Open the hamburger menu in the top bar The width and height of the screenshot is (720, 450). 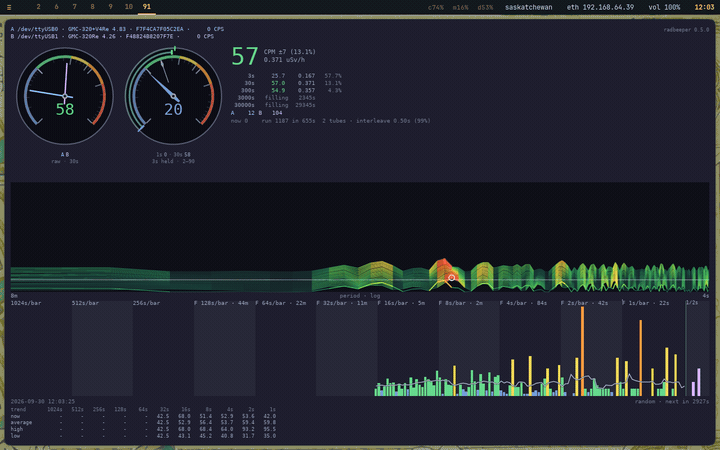tap(9, 7)
